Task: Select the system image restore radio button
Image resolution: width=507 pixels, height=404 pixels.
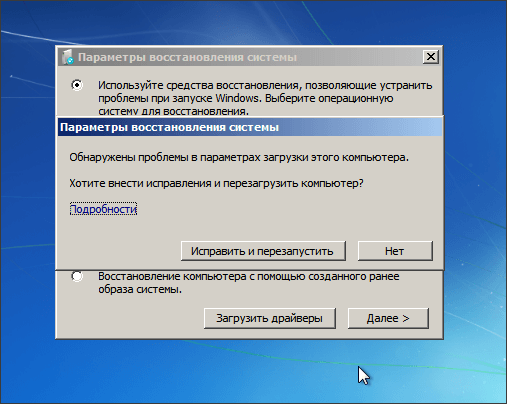Action: [x=77, y=276]
